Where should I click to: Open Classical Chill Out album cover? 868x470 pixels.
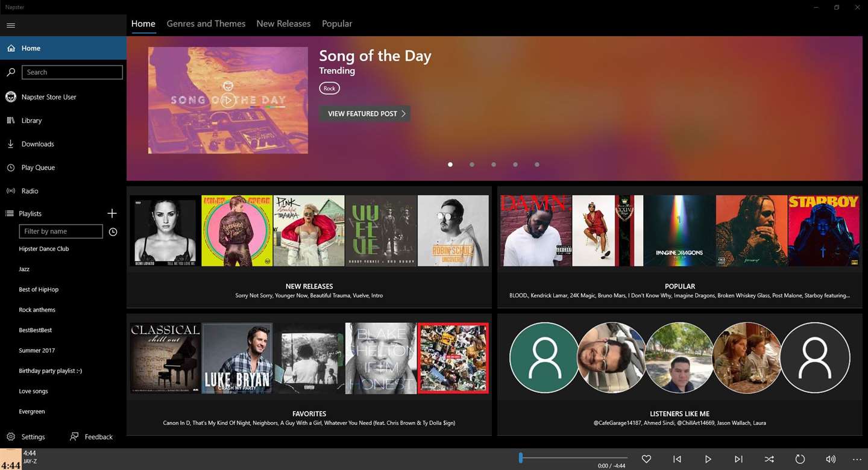click(165, 358)
